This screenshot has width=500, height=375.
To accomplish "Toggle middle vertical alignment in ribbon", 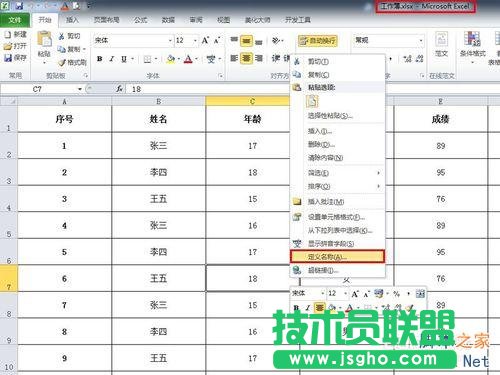I will (x=246, y=41).
